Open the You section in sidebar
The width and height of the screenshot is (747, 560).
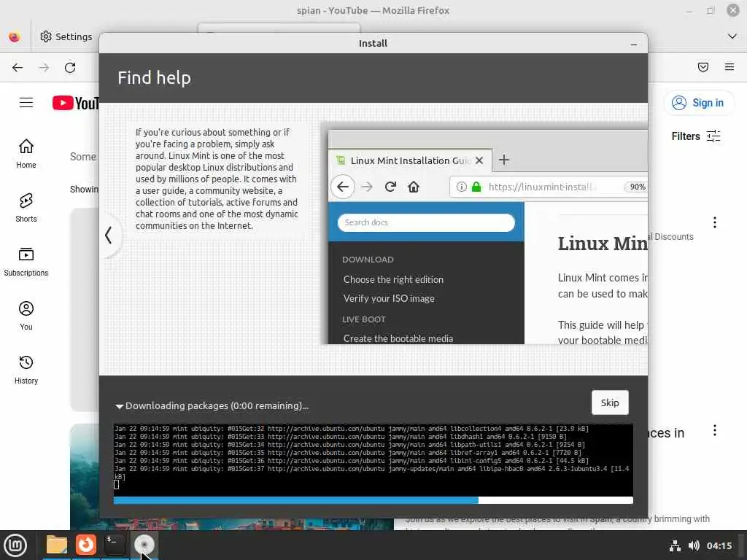point(26,315)
